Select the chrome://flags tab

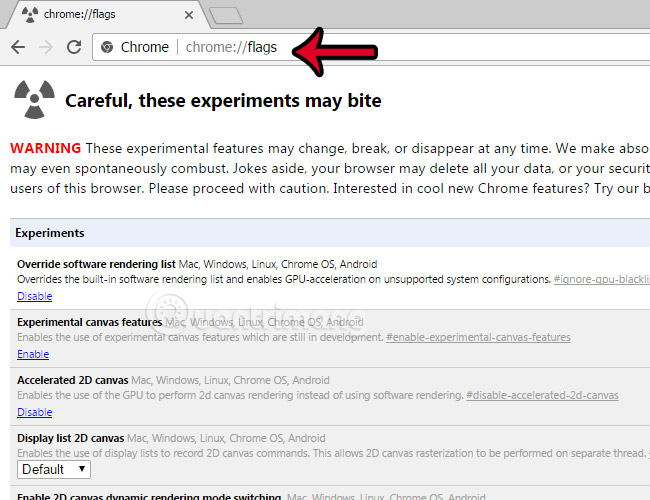(100, 13)
